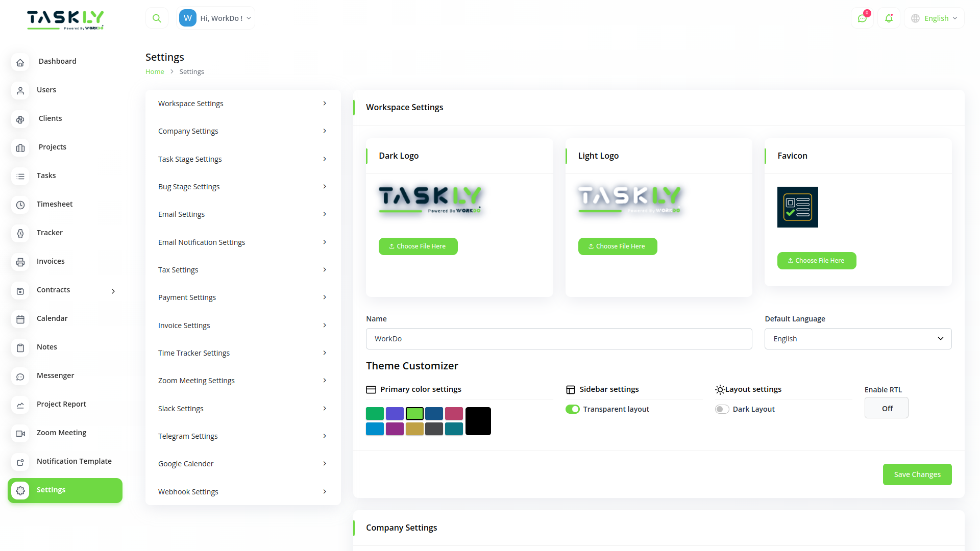Open the Invoices sidebar icon
This screenshot has width=980, height=551.
[x=20, y=262]
